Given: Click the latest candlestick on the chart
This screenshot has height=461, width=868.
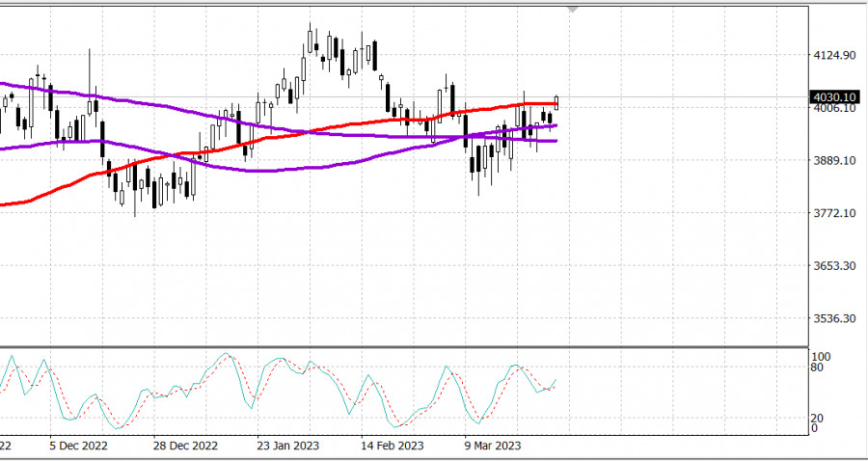Looking at the screenshot, I should click(x=556, y=102).
